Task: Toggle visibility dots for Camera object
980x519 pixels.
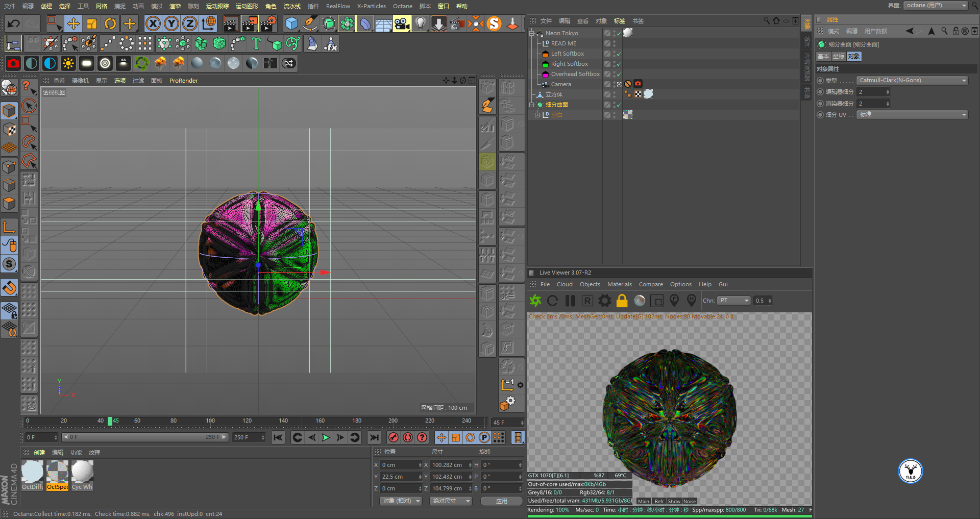Action: point(614,84)
